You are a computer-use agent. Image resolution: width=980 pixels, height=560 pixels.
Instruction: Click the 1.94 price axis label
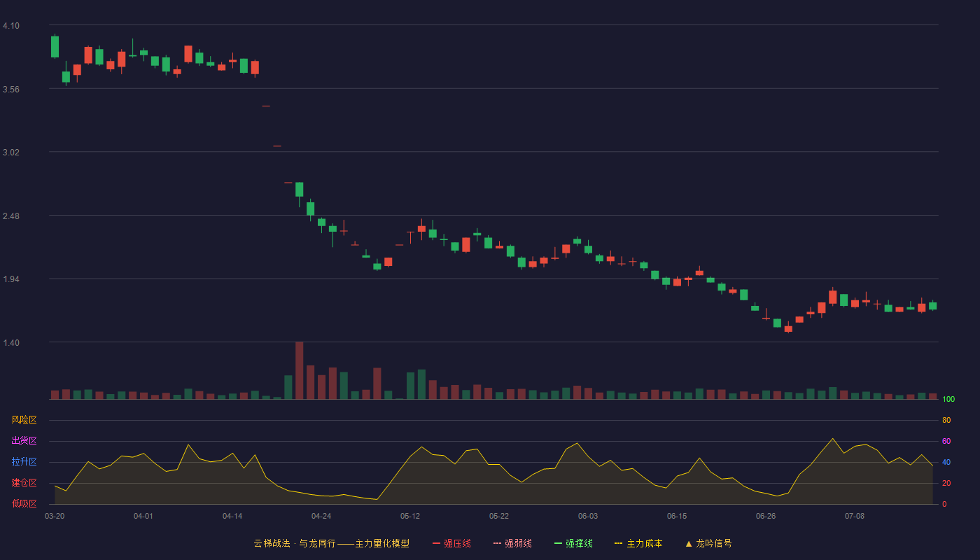[x=11, y=279]
